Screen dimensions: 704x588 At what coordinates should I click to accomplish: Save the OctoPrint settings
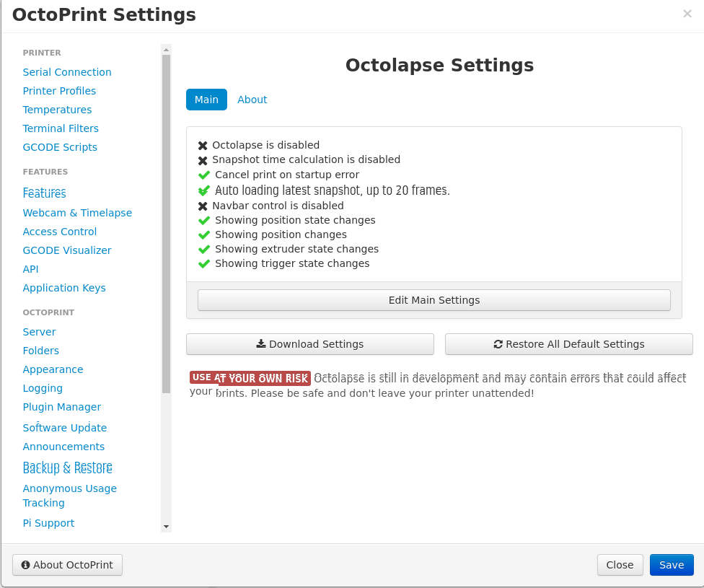tap(672, 565)
